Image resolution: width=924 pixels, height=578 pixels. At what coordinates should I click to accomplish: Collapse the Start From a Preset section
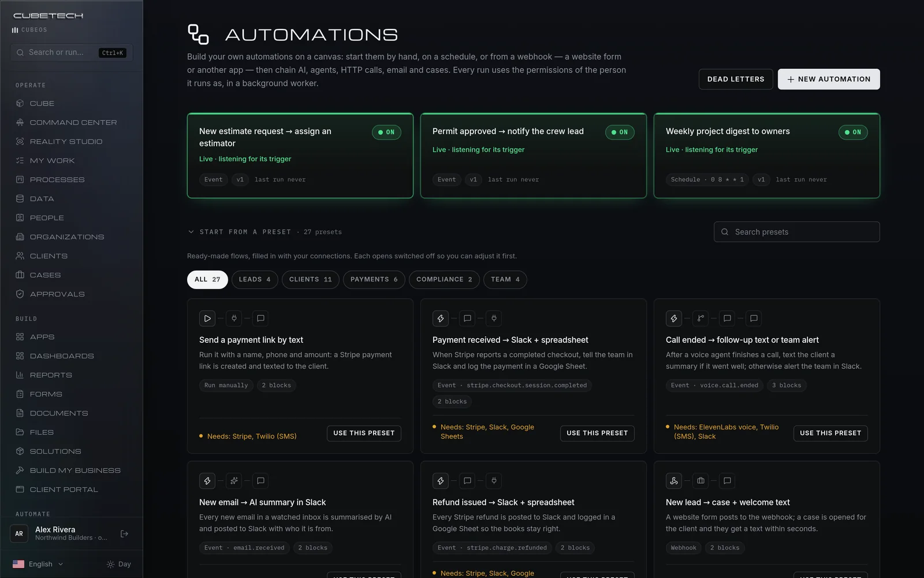(191, 232)
